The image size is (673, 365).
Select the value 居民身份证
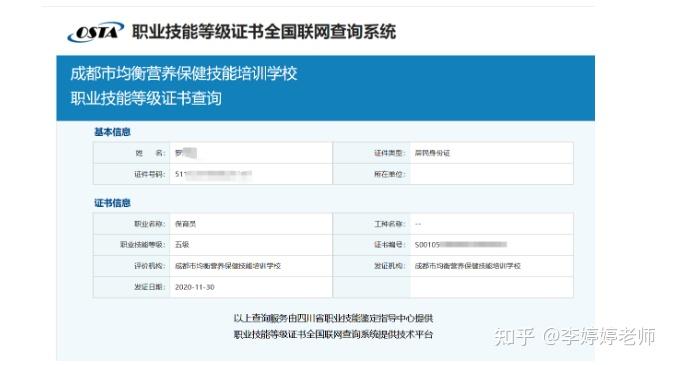[x=432, y=153]
